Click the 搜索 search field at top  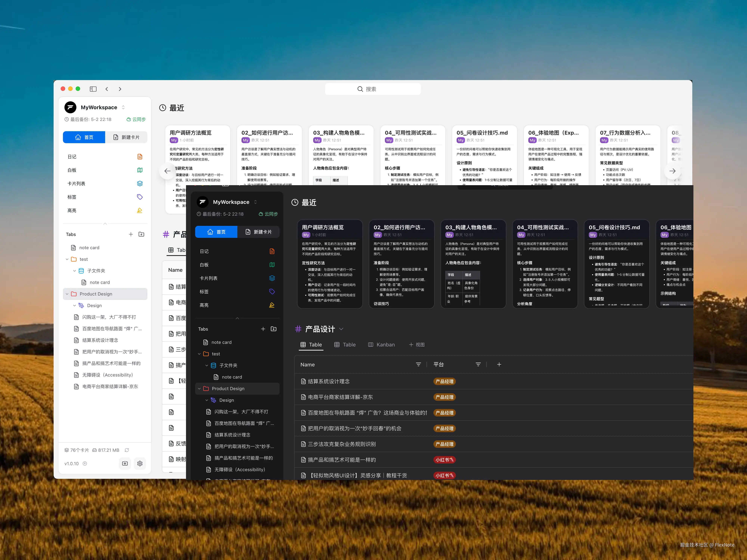click(373, 89)
